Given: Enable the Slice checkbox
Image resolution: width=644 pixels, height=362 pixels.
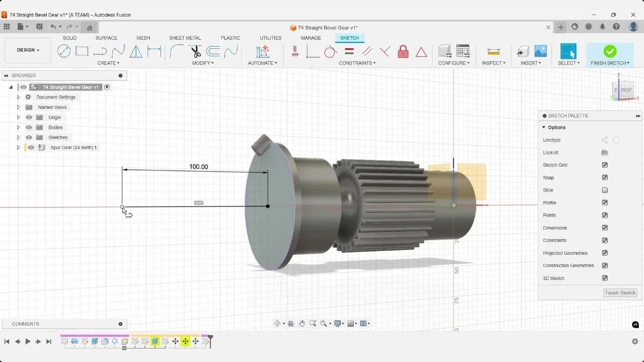Looking at the screenshot, I should point(605,190).
